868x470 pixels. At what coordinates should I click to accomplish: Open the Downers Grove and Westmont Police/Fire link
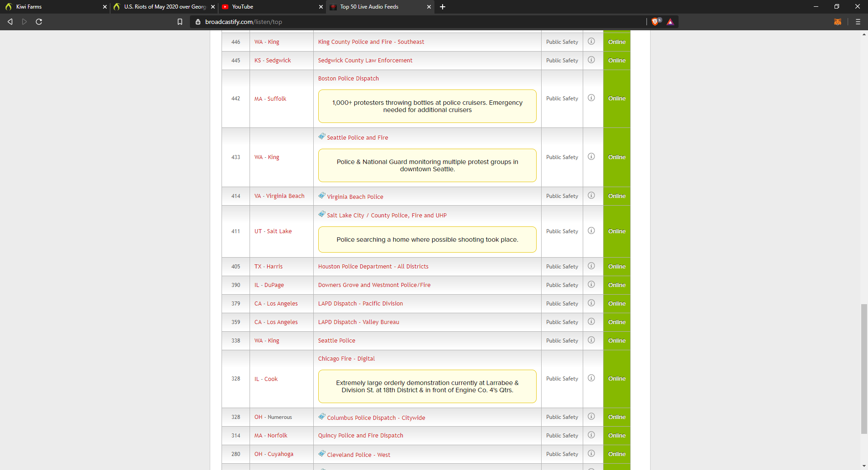374,285
